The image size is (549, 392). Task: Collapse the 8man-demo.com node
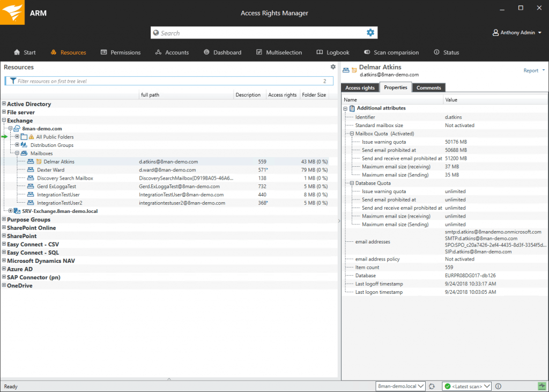pos(11,129)
